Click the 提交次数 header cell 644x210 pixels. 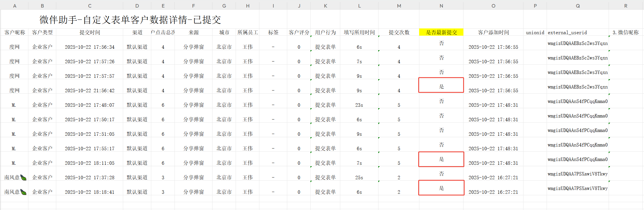(399, 32)
